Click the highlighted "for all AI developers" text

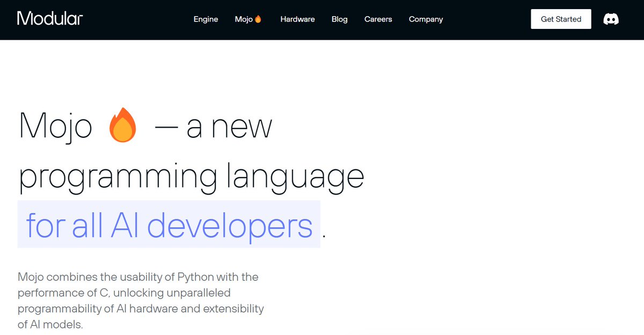click(169, 224)
